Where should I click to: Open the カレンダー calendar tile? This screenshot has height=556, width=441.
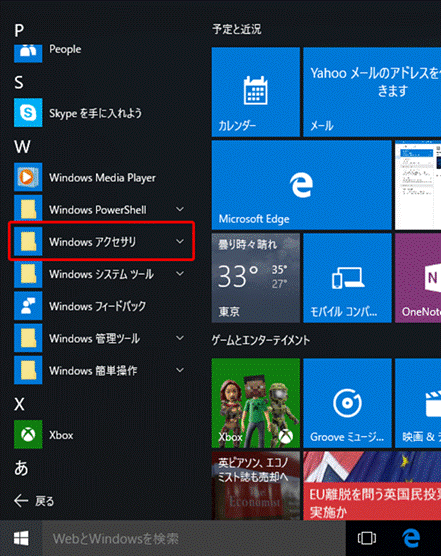click(256, 92)
